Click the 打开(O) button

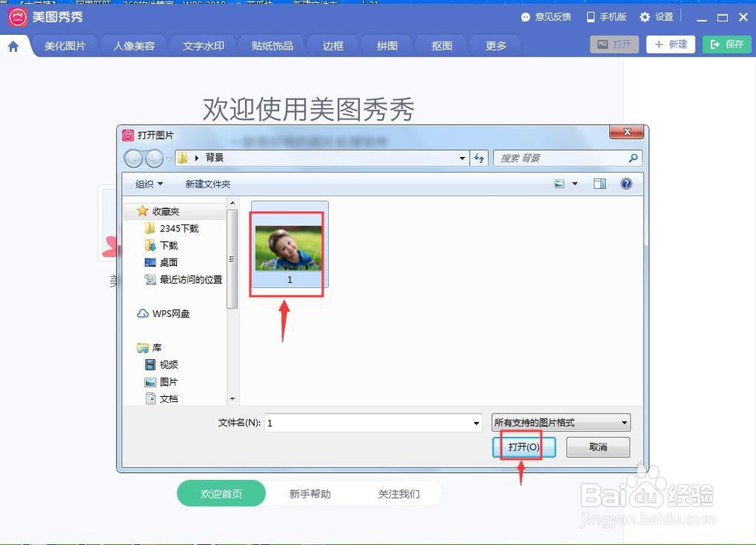pos(524,447)
